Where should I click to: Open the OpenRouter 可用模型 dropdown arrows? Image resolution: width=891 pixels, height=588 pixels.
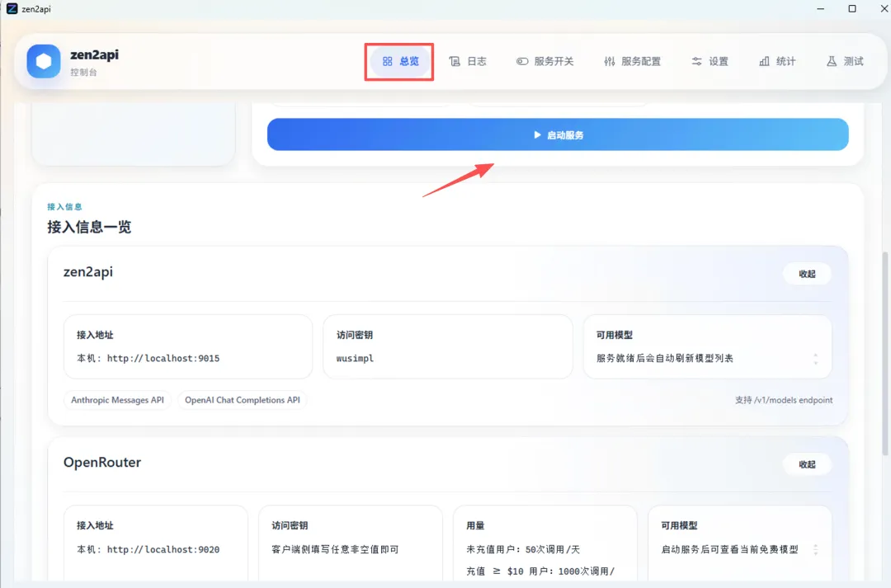point(815,549)
